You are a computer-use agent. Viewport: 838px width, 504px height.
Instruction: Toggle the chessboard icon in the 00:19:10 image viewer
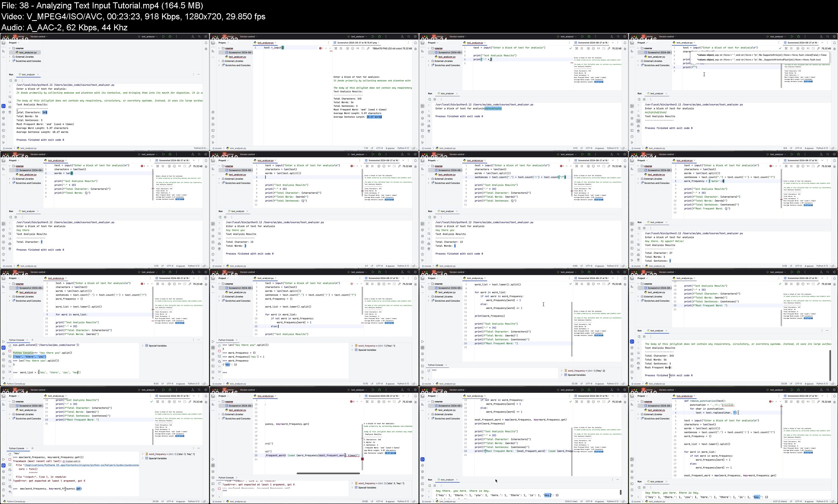point(786,402)
